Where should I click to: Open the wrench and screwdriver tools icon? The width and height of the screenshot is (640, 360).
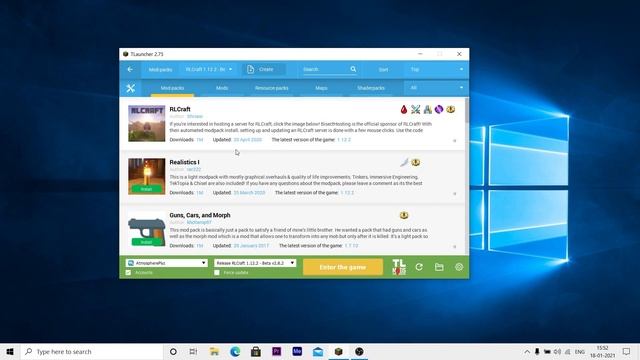[131, 88]
